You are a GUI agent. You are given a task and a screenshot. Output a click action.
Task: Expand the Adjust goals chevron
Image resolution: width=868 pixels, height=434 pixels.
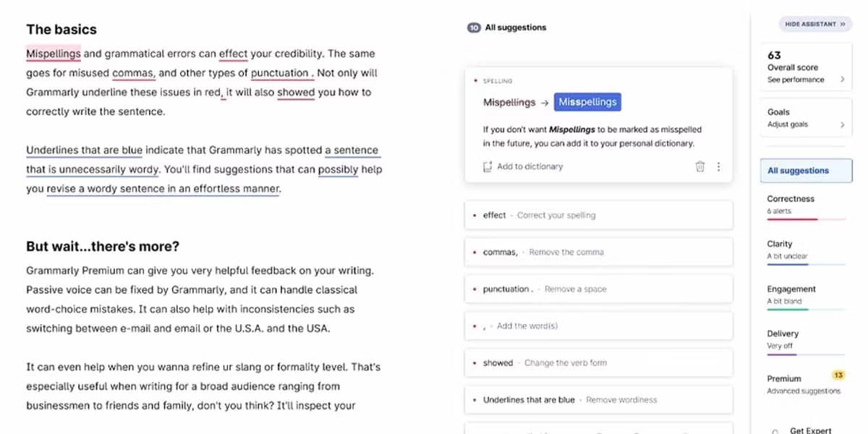tap(842, 125)
